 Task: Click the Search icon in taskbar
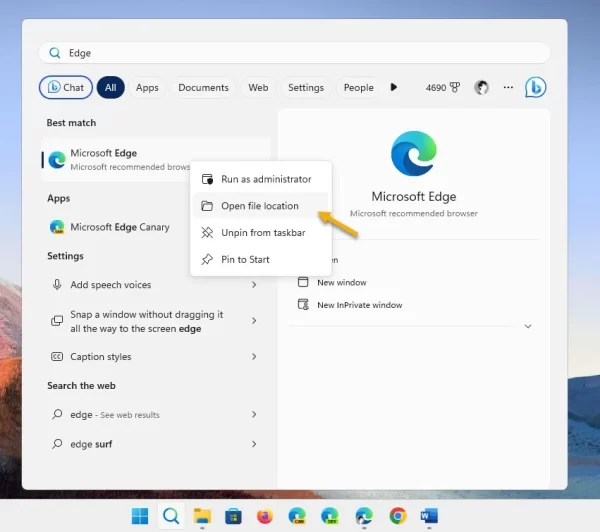coord(171,516)
